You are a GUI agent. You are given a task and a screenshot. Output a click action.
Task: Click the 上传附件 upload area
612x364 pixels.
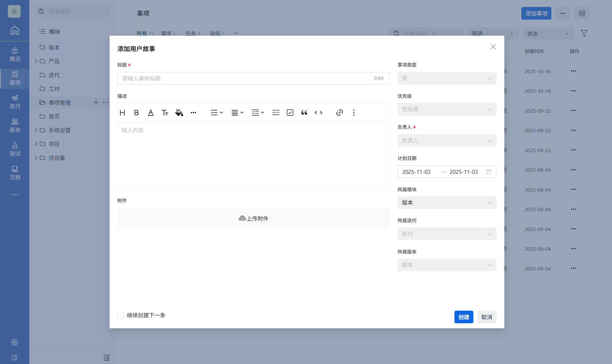(253, 218)
